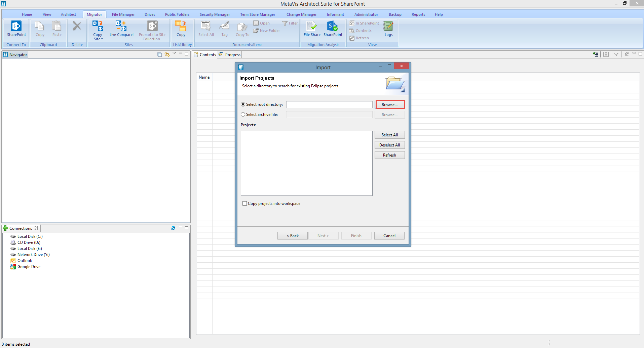Click the root directory text field
Viewport: 644px width, 348px height.
coord(329,105)
